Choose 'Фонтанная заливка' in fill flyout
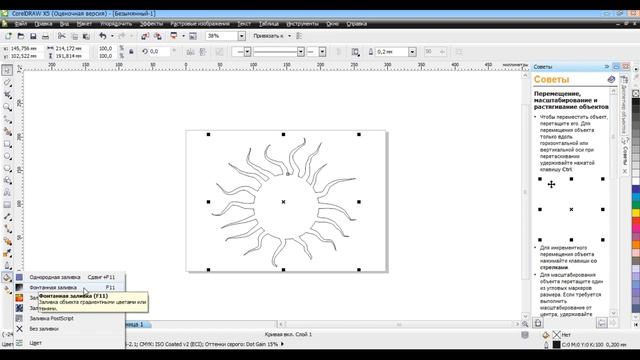Screen dimensions: 640x360 point(70,287)
